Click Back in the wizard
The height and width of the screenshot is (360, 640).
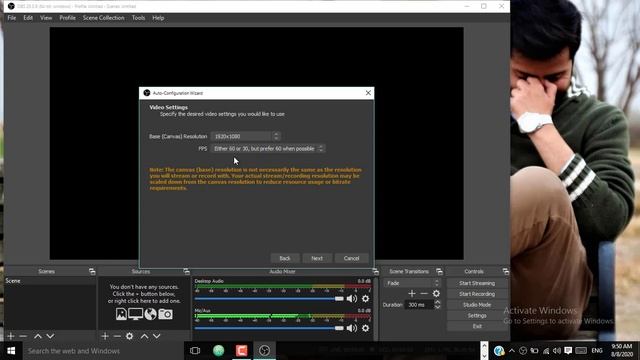click(285, 258)
